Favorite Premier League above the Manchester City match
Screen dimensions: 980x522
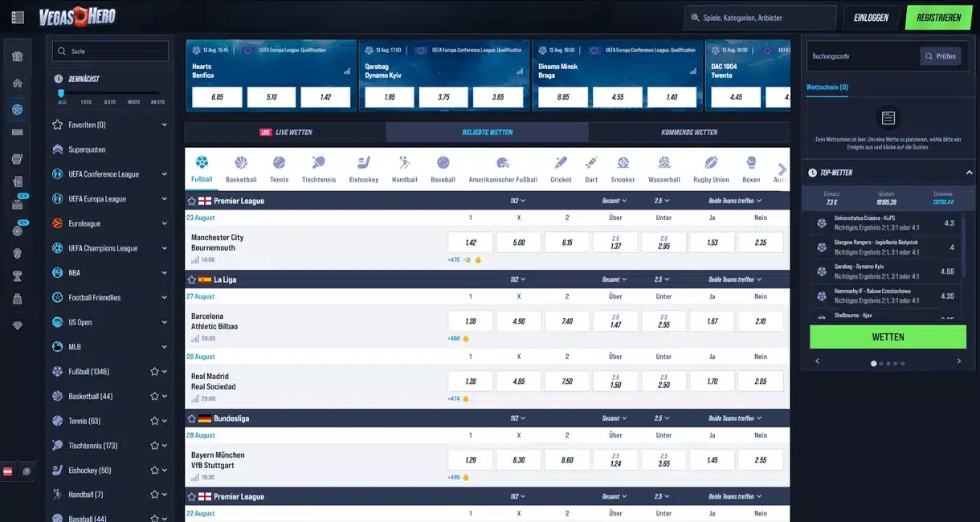point(191,201)
